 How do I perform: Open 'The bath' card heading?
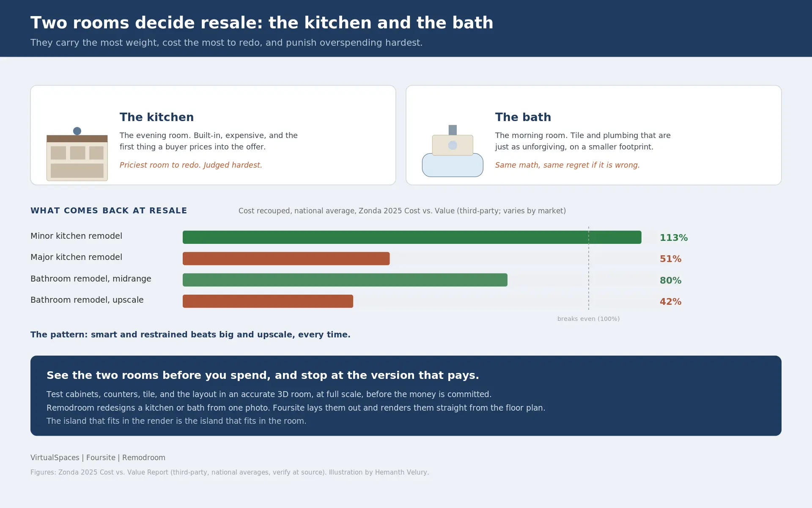tap(523, 117)
